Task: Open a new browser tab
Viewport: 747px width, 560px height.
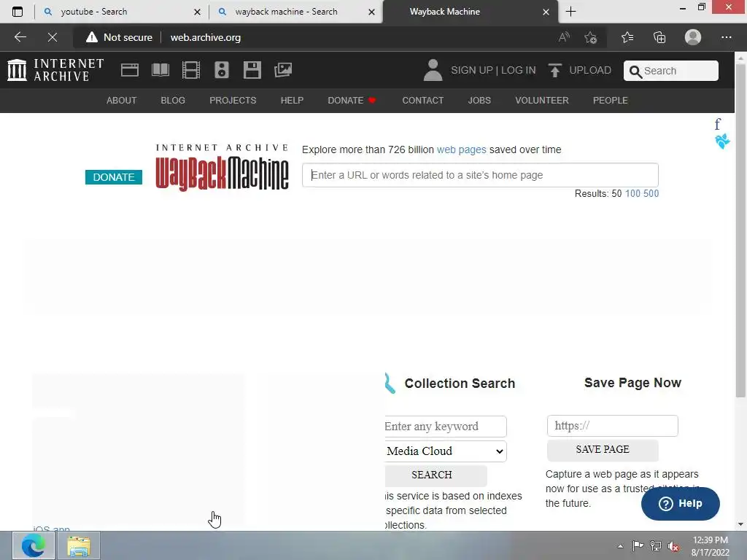Action: pos(570,12)
